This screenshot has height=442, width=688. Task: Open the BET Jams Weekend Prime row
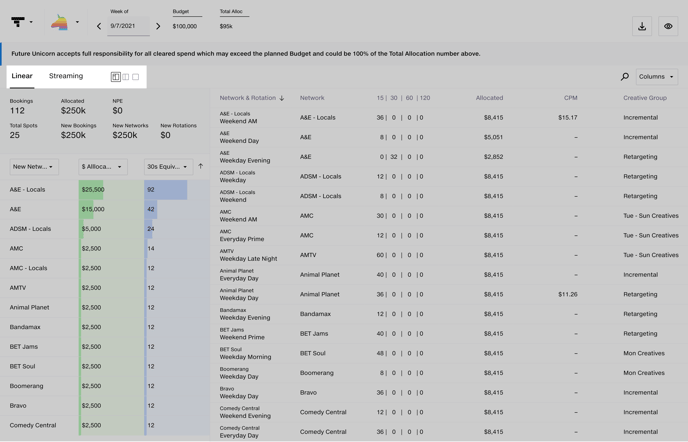point(449,334)
